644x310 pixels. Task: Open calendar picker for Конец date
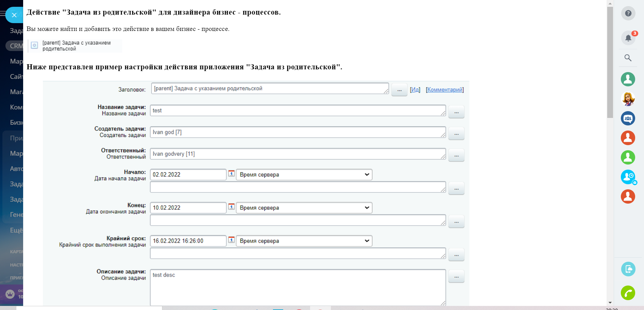[x=231, y=206]
